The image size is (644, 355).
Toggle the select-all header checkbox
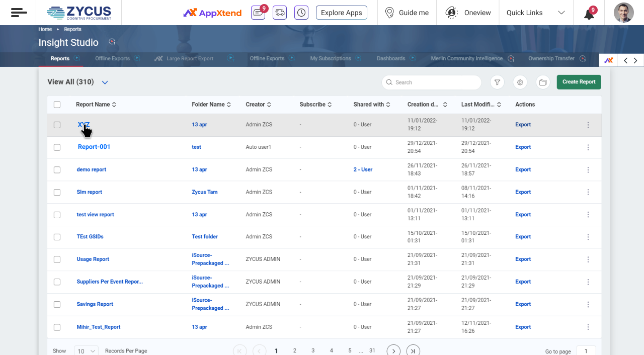(x=57, y=105)
